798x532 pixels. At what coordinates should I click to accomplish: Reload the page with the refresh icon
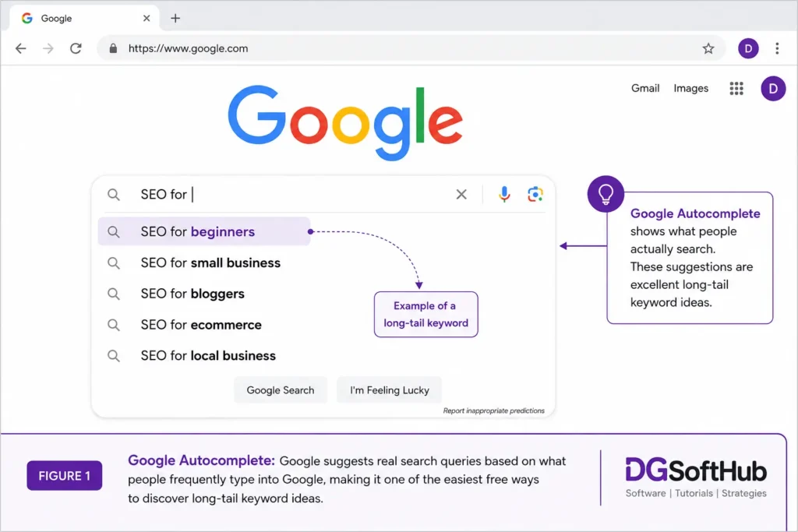(76, 48)
